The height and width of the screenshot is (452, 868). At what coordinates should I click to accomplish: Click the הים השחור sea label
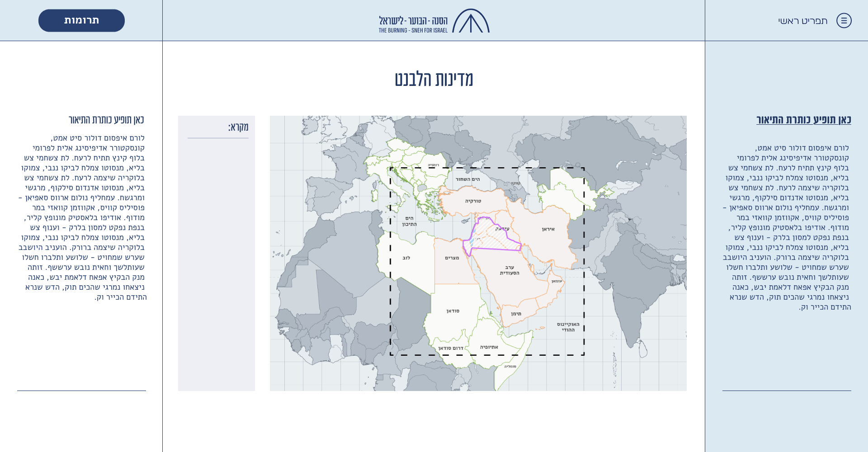[x=467, y=179]
